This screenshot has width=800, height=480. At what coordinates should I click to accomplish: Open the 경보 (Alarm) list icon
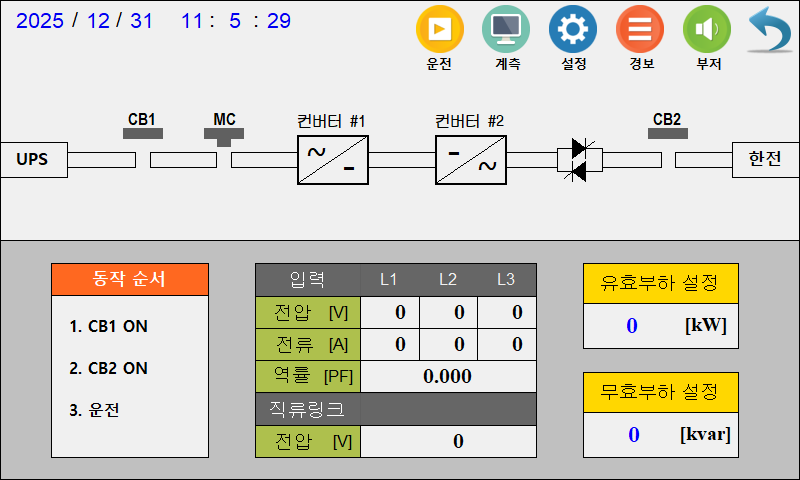pyautogui.click(x=640, y=30)
